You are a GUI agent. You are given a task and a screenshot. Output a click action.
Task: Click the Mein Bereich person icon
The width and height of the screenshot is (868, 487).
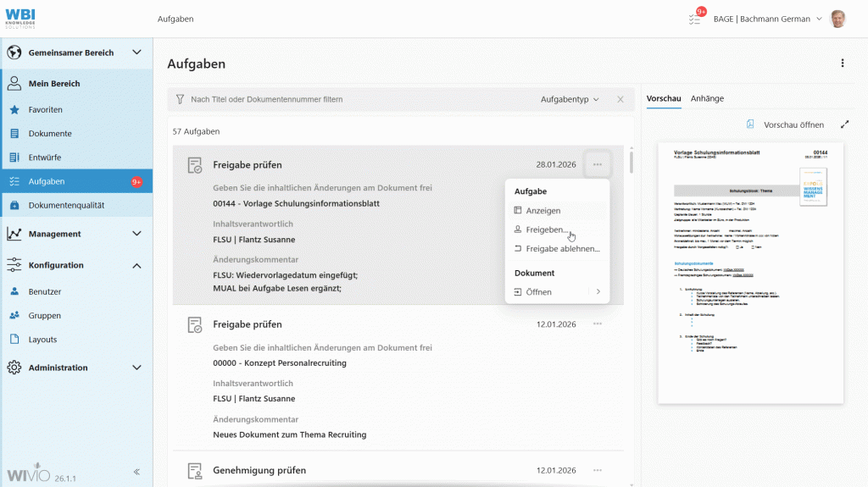click(14, 84)
